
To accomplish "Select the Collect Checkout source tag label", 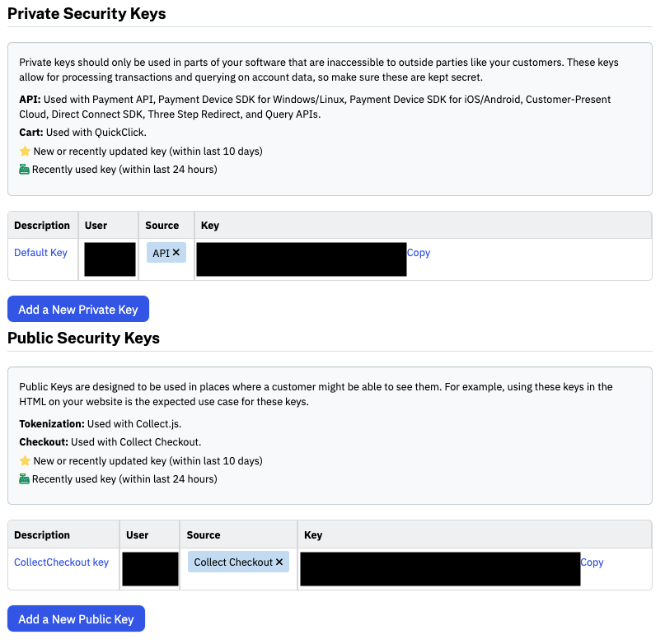I will [233, 562].
